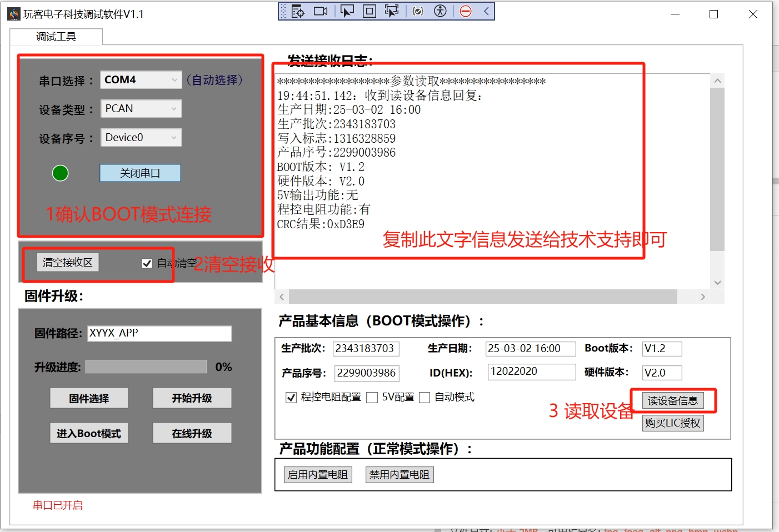The width and height of the screenshot is (779, 532).
Task: Click the log scroll down arrow
Action: coord(717,283)
